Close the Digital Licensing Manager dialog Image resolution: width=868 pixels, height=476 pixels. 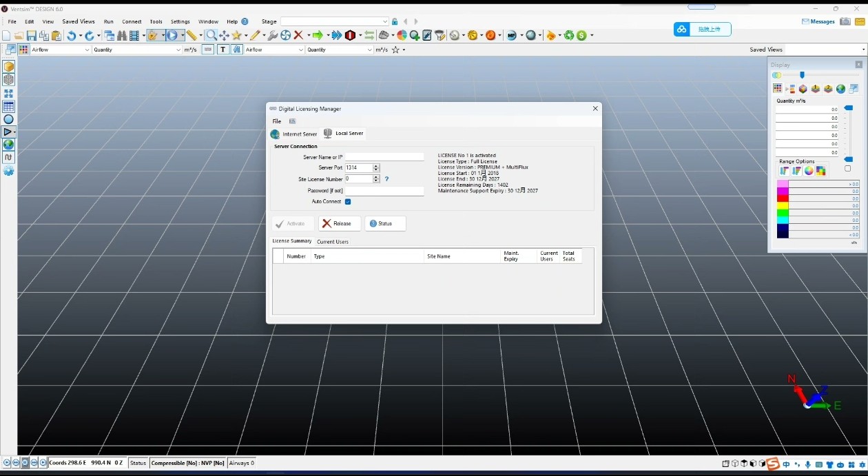point(595,108)
